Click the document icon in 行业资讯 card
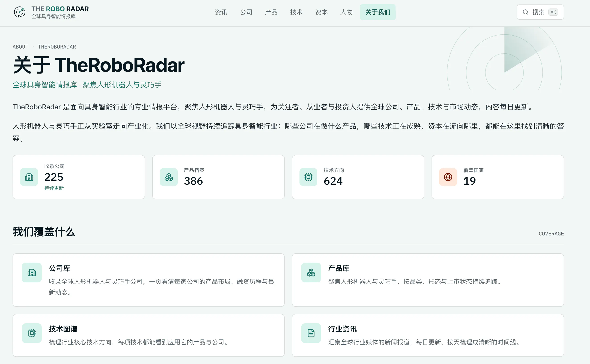Screen dimensions: 590x364 311,333
